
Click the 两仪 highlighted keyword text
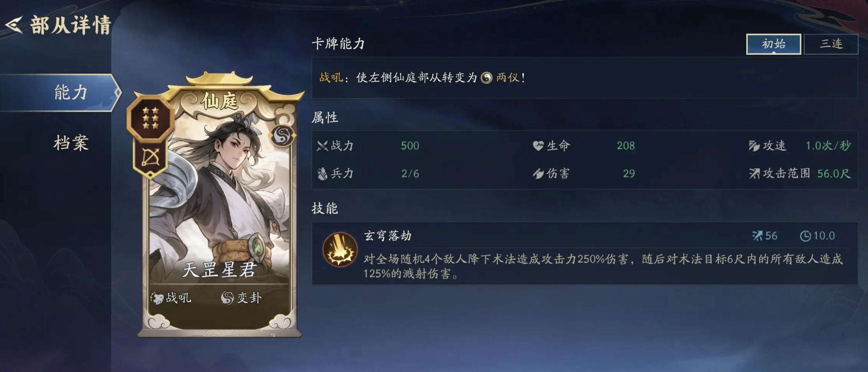tap(507, 78)
